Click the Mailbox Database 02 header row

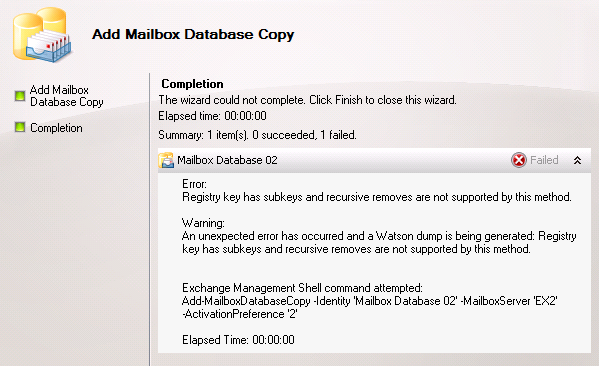click(x=374, y=160)
